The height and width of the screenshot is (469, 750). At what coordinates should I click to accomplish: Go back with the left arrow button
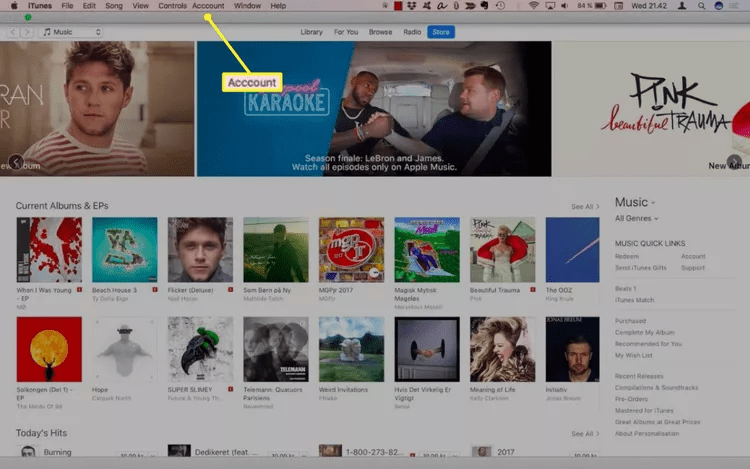point(13,32)
